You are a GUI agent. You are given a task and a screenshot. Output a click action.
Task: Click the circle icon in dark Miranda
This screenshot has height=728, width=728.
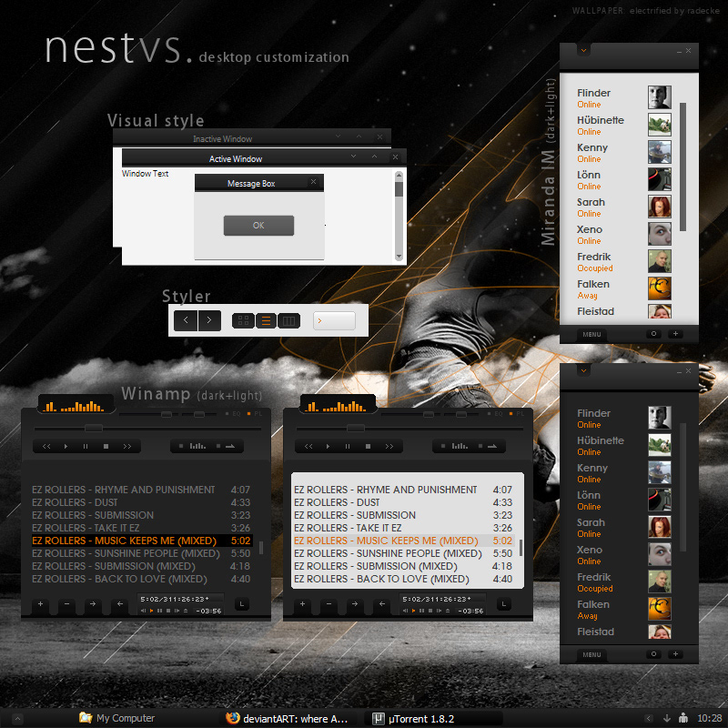pyautogui.click(x=653, y=654)
